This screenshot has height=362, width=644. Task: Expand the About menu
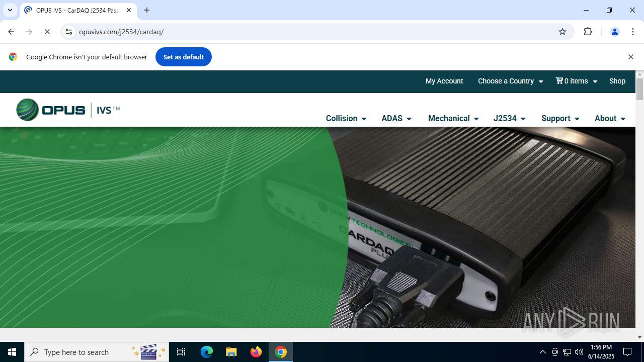610,118
